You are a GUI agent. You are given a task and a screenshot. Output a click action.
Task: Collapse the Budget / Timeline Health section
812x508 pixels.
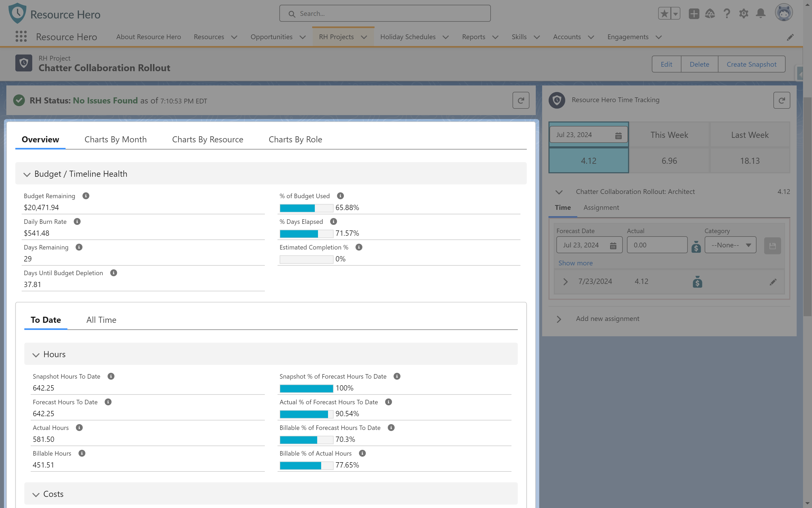coord(27,174)
